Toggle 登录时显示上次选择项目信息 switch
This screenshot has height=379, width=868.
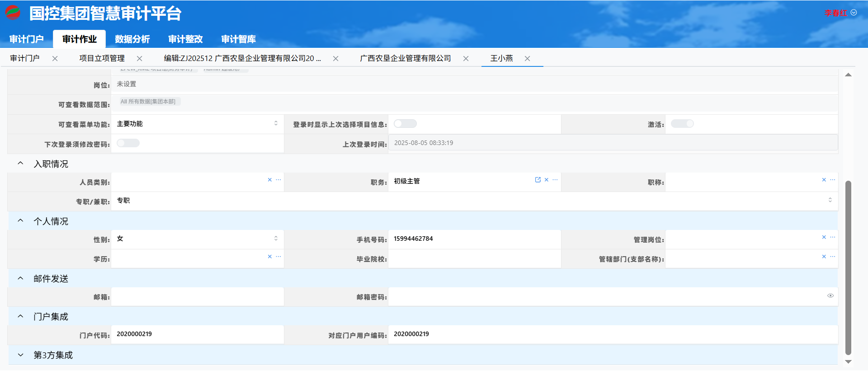click(405, 124)
